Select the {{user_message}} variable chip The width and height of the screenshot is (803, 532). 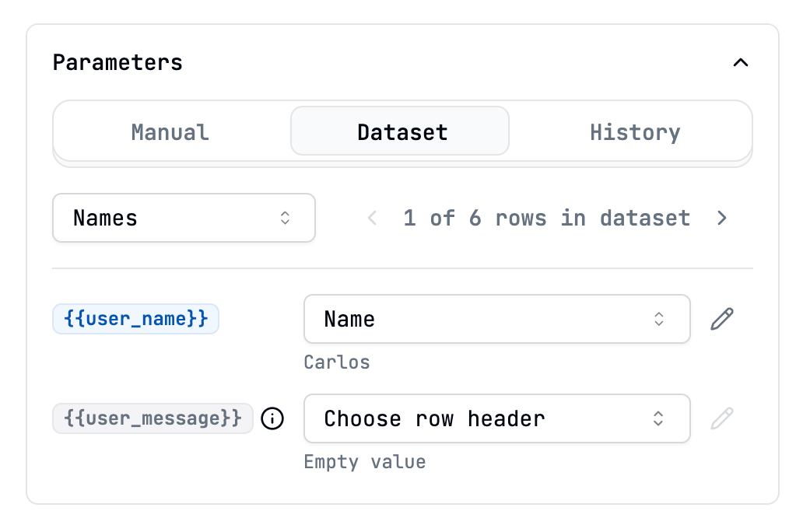tap(153, 418)
